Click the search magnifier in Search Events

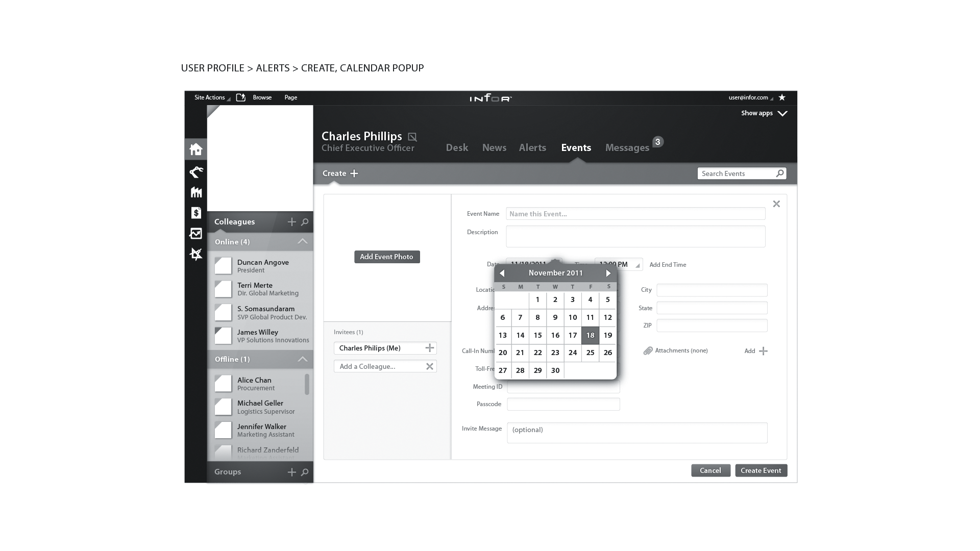point(779,173)
